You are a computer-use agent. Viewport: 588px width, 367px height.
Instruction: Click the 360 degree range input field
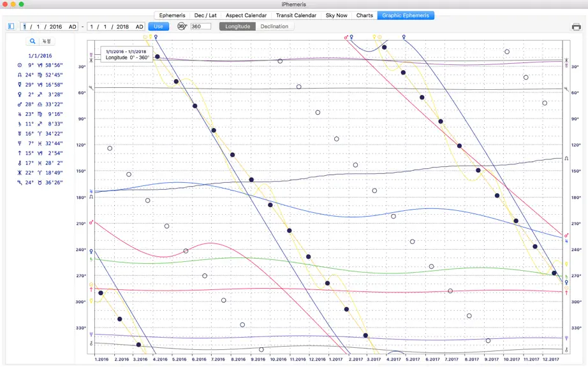point(201,26)
